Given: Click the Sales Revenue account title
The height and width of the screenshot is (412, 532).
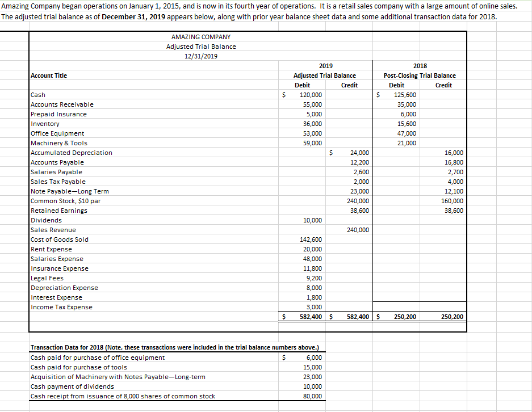Looking at the screenshot, I should (x=51, y=230).
